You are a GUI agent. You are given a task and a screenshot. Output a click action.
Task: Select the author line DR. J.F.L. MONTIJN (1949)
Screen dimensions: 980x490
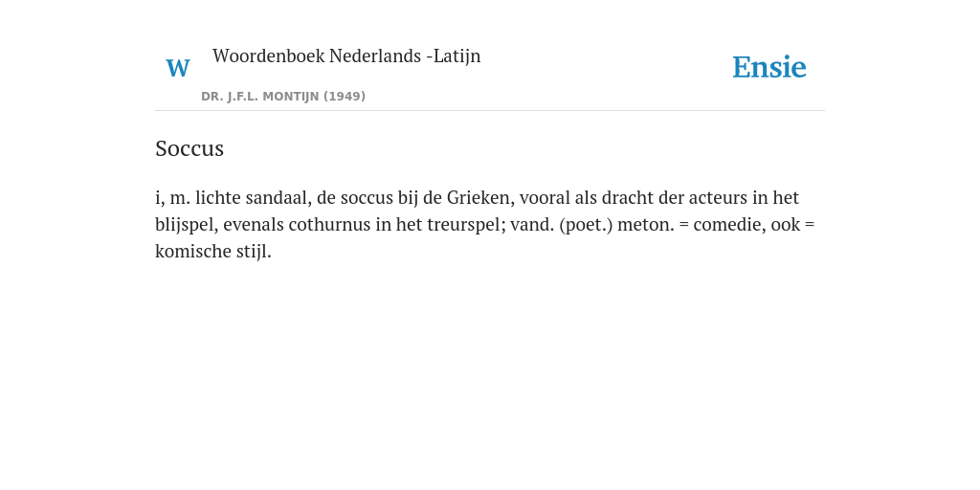[283, 97]
